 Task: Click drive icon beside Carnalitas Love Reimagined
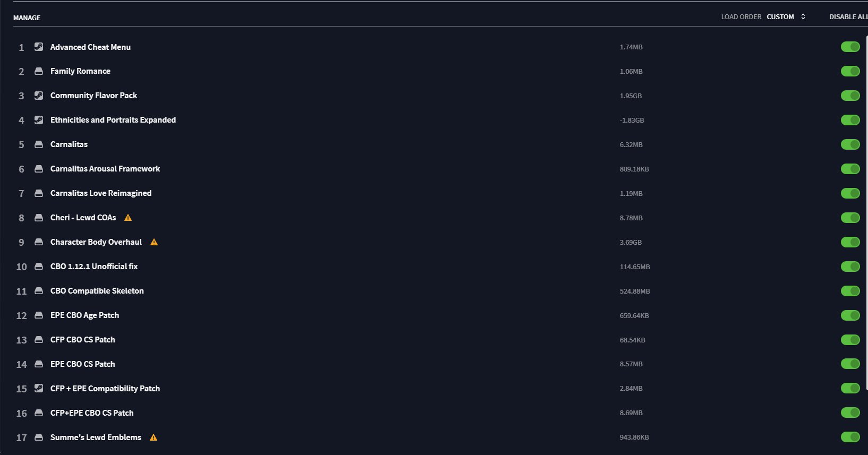click(39, 193)
